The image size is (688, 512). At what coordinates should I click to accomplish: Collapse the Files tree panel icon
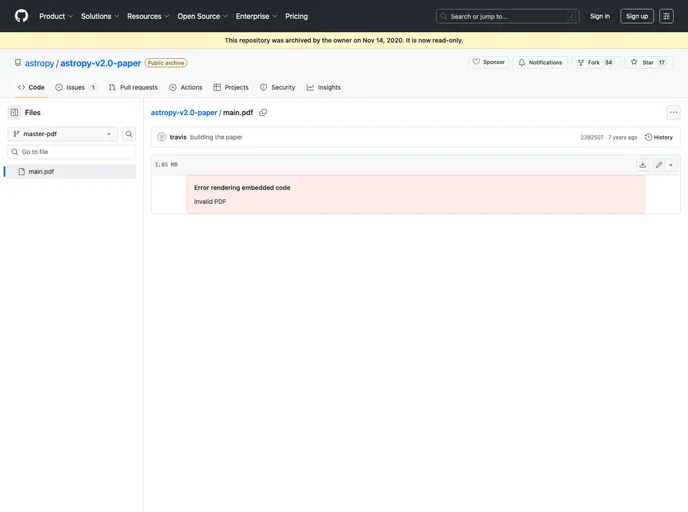point(14,112)
